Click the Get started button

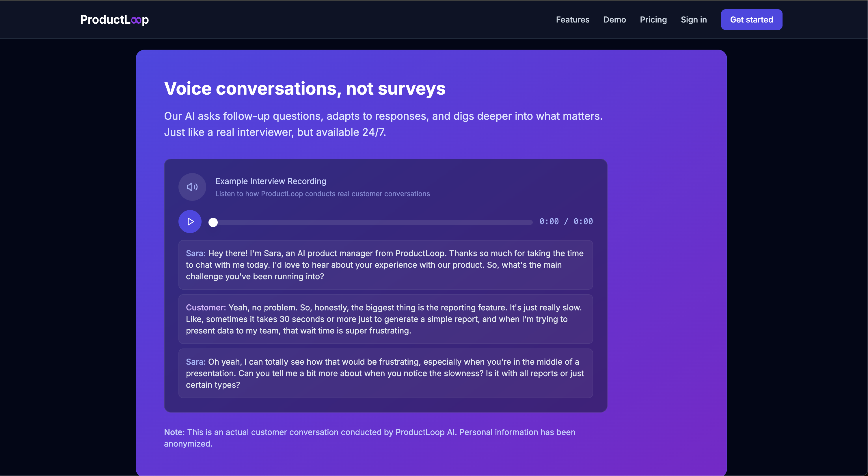[x=751, y=20]
